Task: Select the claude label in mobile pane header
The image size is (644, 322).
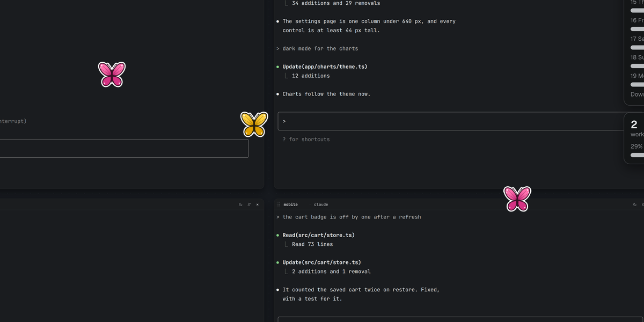Action: pos(321,204)
